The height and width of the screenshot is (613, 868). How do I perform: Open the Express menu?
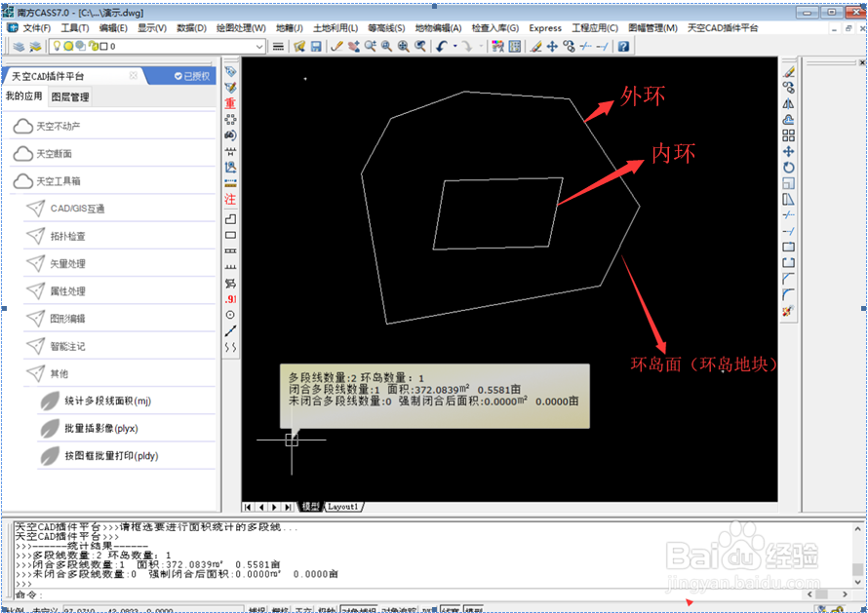pyautogui.click(x=545, y=28)
